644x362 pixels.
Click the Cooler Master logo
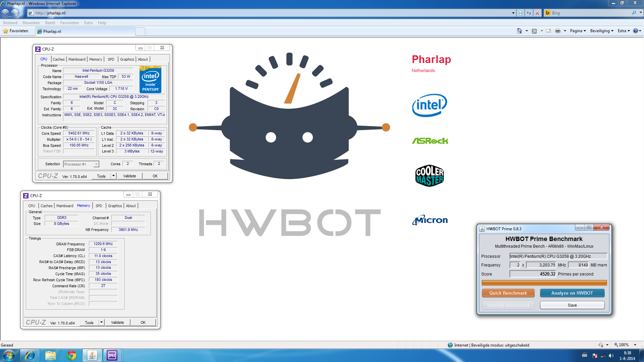430,176
